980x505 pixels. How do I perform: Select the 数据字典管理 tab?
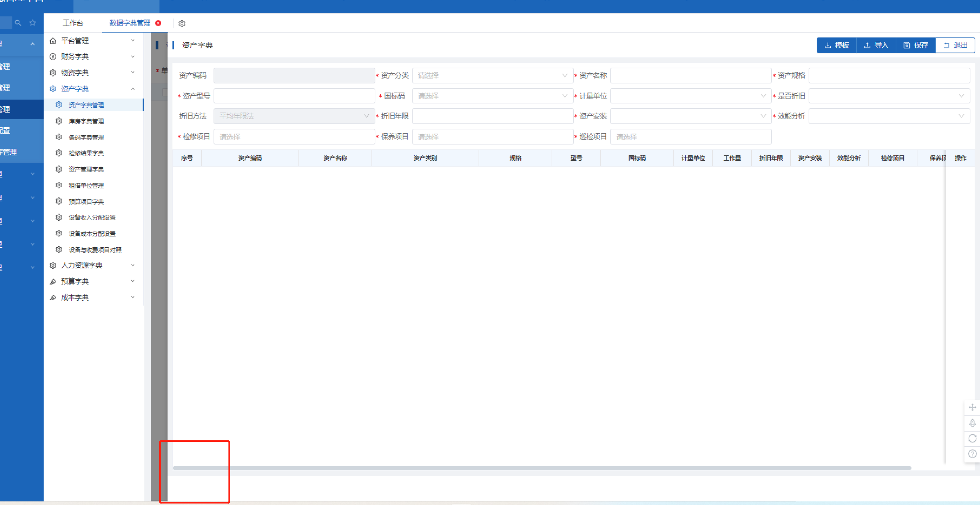click(130, 23)
